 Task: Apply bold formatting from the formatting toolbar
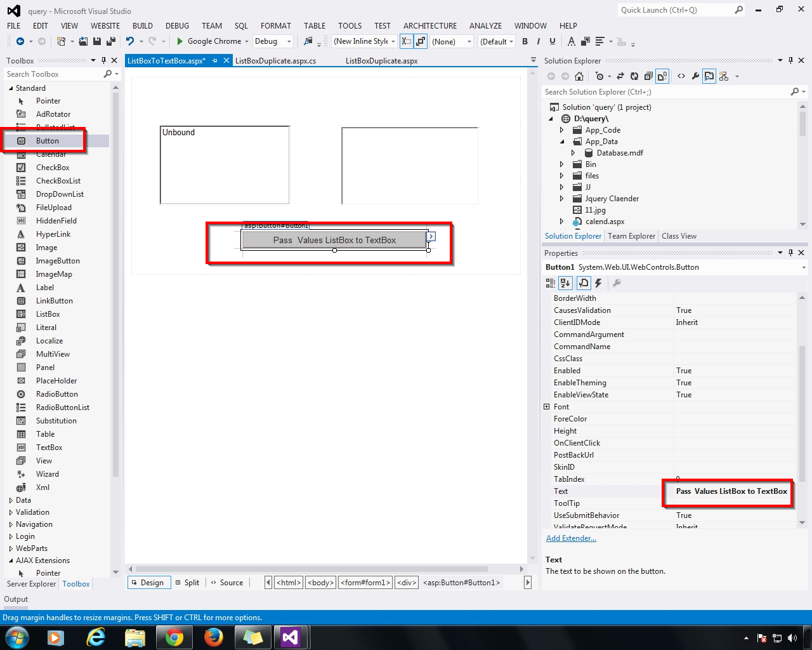coord(525,41)
